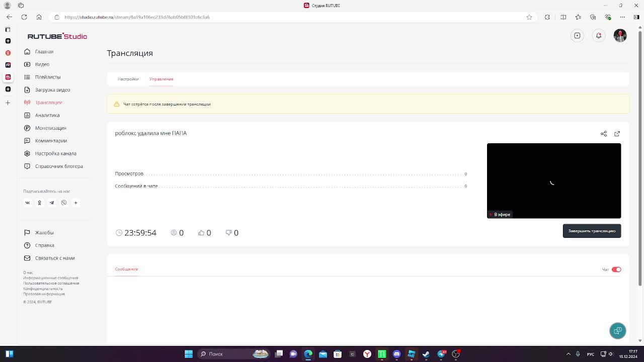Reload the page
This screenshot has width=644, height=362.
click(x=24, y=17)
